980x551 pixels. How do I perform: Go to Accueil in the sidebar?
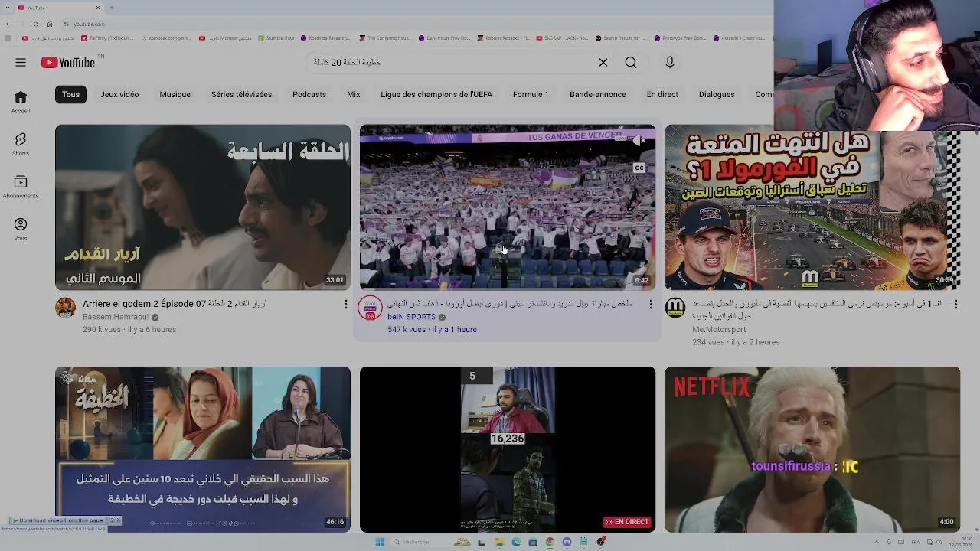pos(21,102)
